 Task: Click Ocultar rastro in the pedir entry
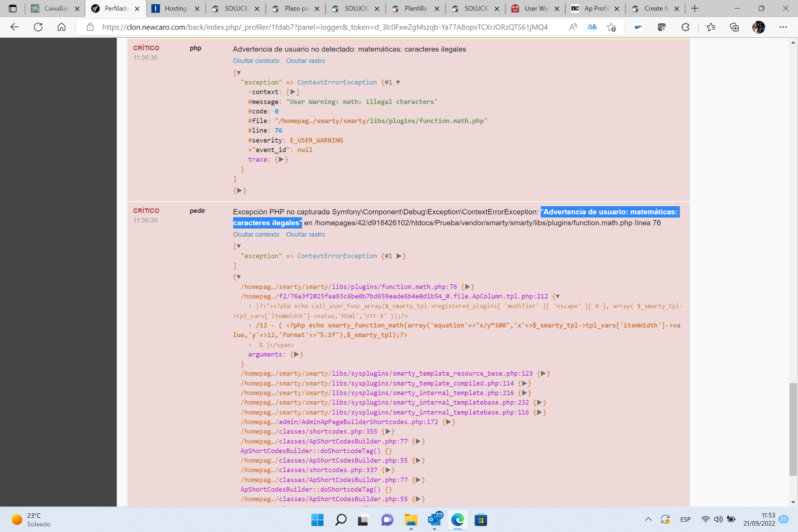point(305,234)
